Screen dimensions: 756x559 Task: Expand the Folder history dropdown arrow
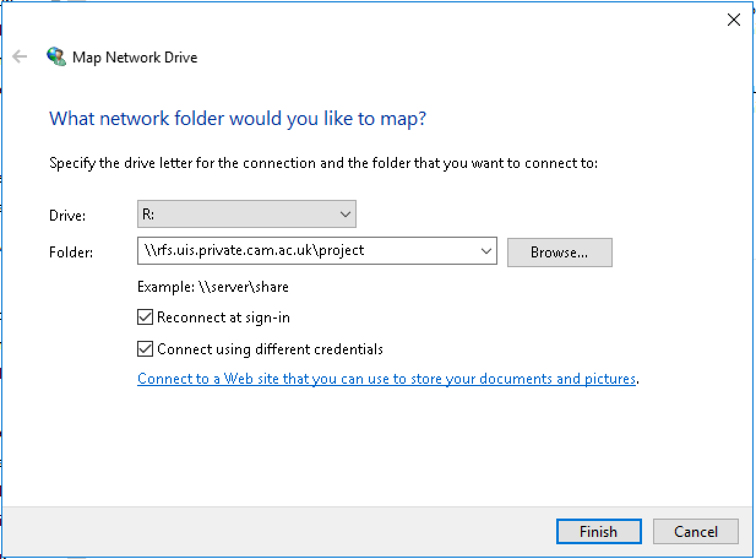pos(486,251)
